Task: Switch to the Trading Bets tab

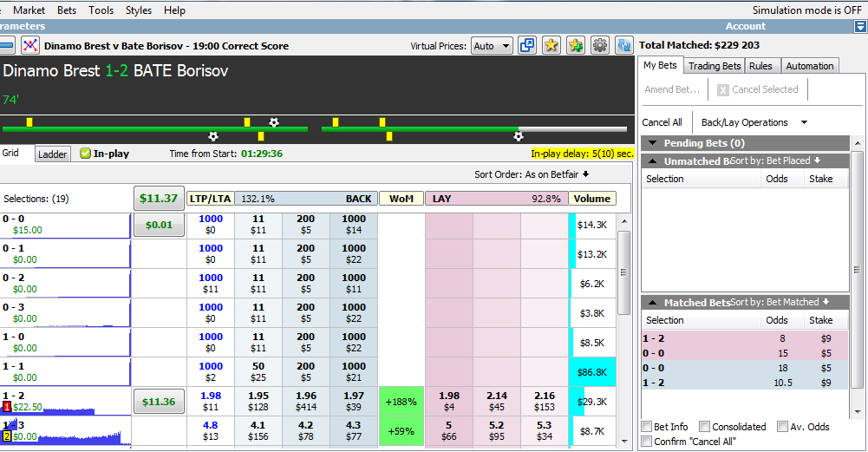Action: pyautogui.click(x=715, y=66)
